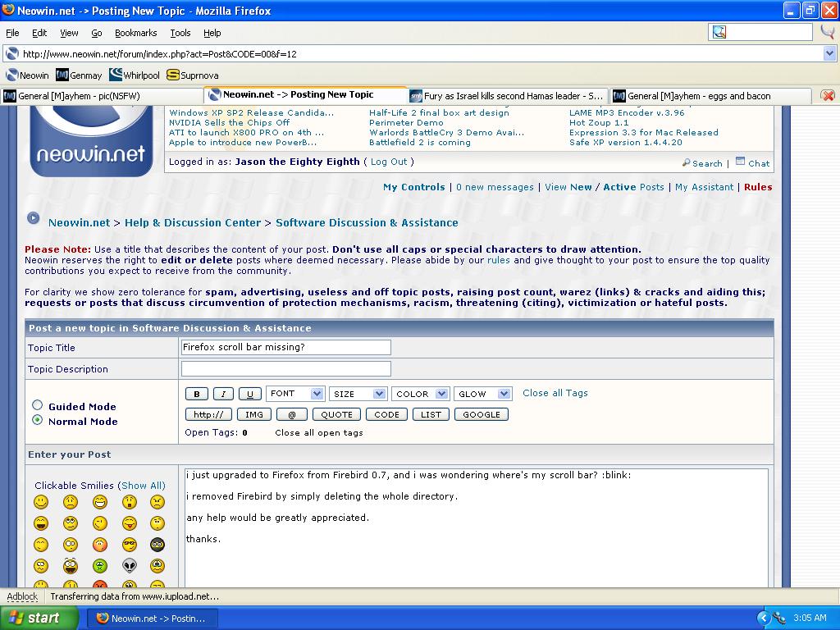This screenshot has height=630, width=840.
Task: Open chat via the Chat icon
Action: 741,162
